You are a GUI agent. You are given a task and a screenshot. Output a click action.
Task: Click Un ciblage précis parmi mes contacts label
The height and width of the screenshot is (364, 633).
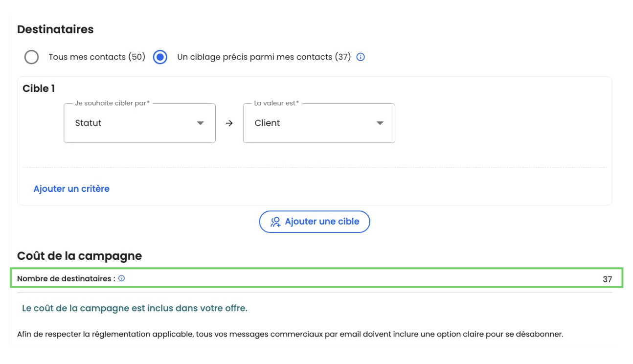click(x=264, y=57)
